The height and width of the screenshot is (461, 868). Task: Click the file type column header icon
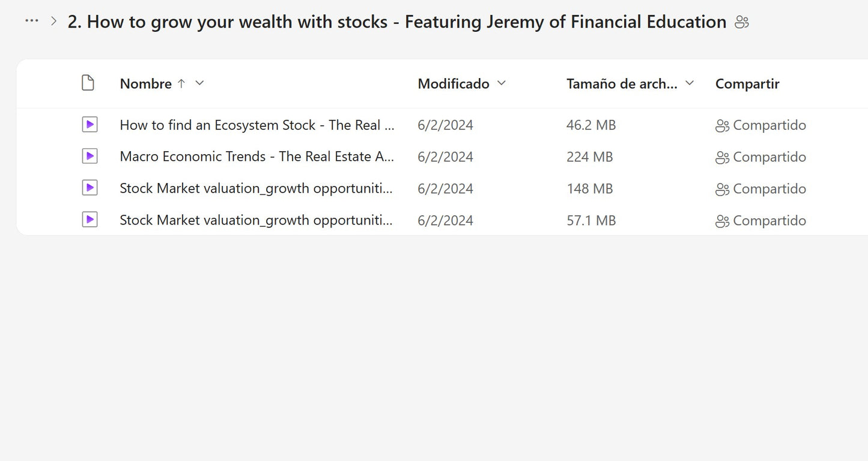click(88, 83)
